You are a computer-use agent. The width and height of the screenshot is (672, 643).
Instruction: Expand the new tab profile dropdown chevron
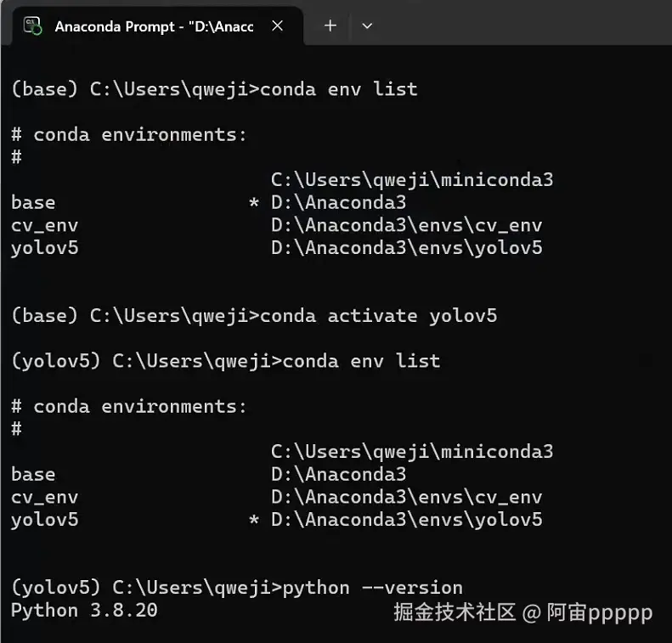367,26
